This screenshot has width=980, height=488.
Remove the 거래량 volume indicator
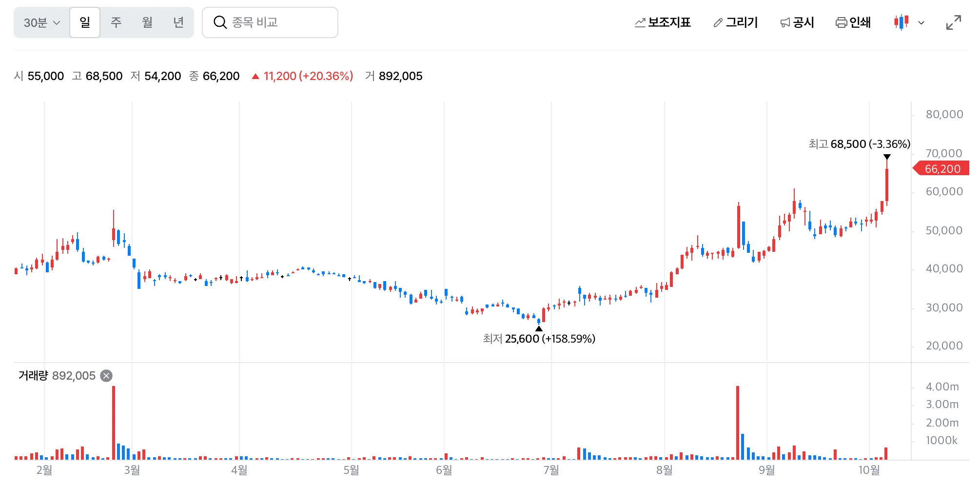106,376
